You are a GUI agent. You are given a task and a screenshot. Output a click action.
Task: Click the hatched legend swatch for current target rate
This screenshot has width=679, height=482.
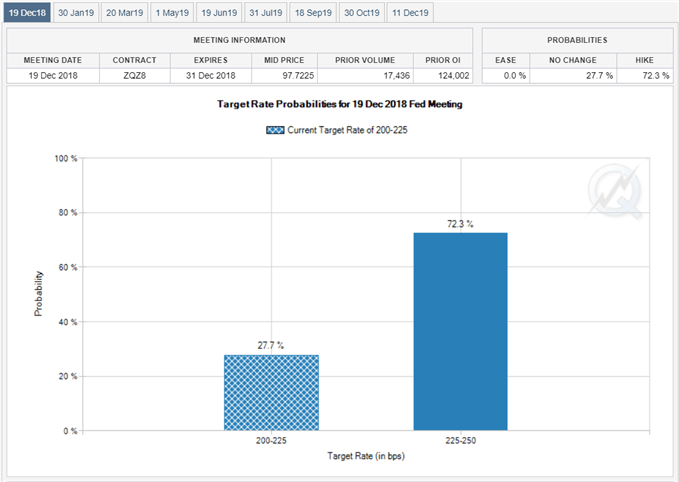[x=275, y=130]
